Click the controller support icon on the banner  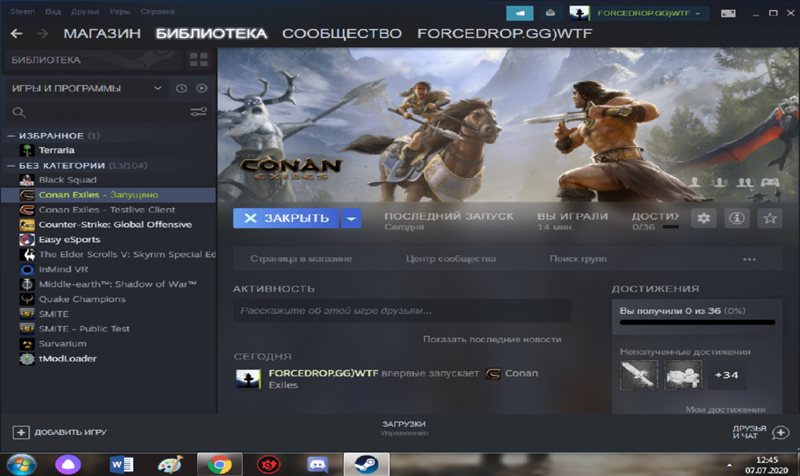[x=770, y=182]
